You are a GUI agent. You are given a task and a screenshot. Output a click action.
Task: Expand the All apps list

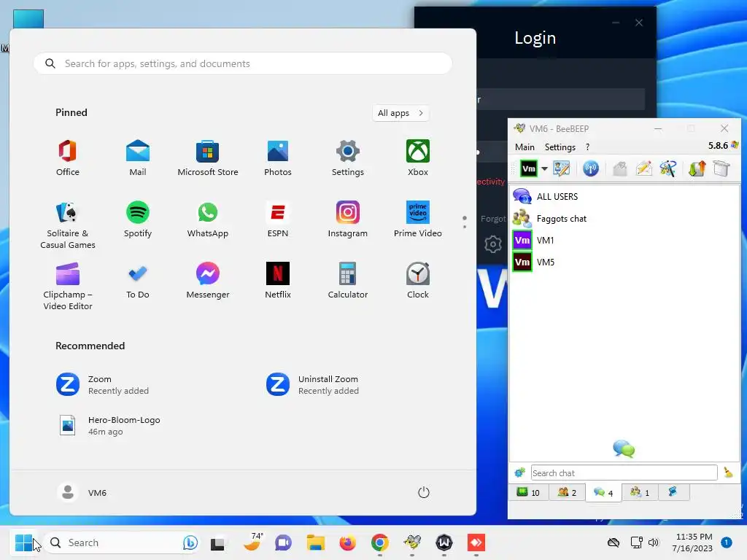[x=400, y=113]
